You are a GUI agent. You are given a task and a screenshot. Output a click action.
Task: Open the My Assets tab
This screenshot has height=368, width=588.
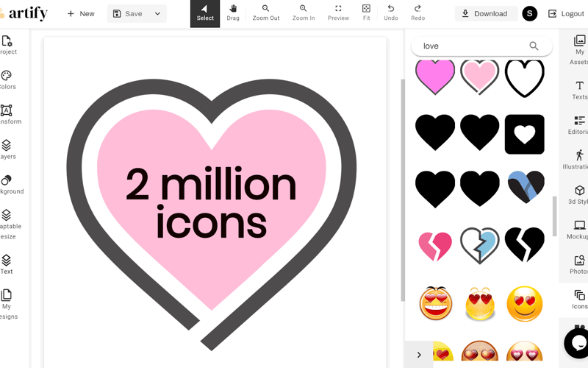point(578,50)
